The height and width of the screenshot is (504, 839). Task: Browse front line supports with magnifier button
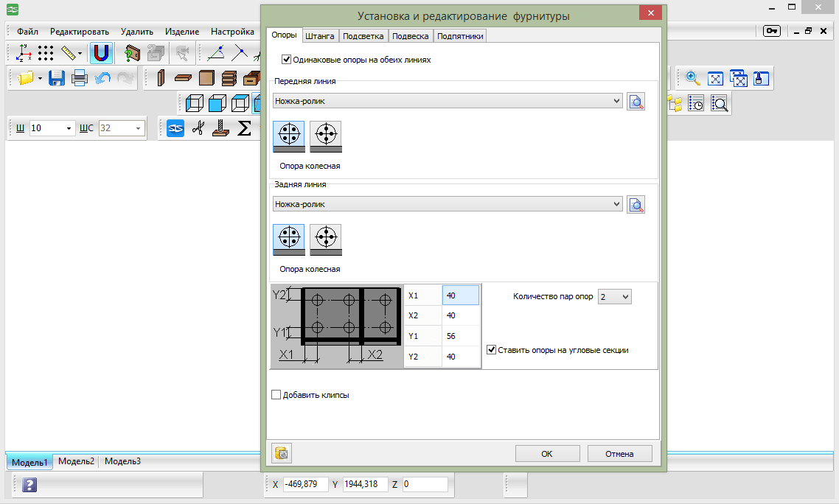(636, 101)
